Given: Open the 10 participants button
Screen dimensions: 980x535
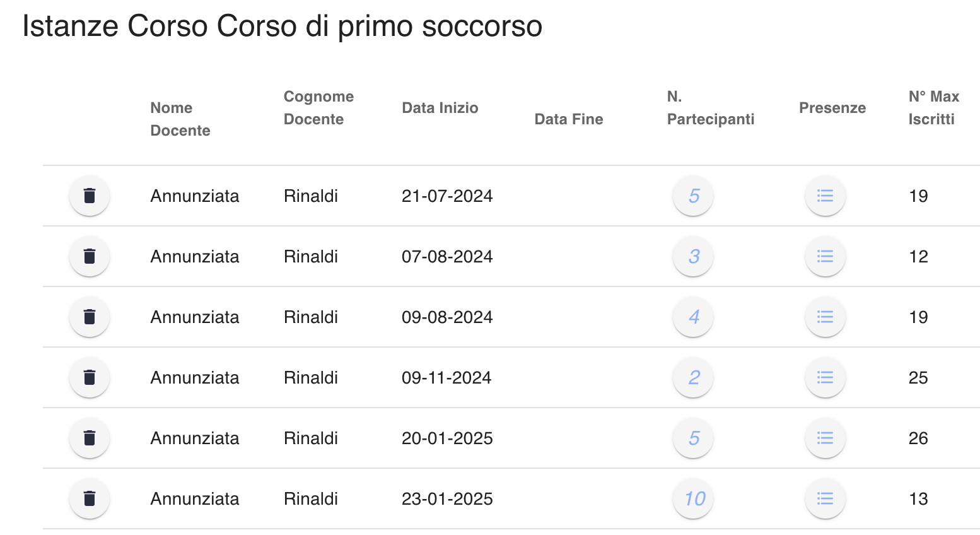Looking at the screenshot, I should (x=693, y=498).
